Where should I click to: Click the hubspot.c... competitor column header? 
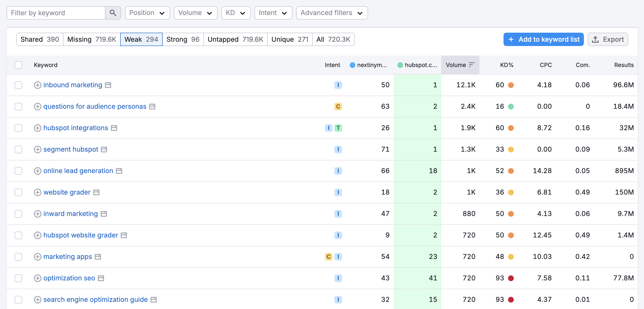tap(417, 65)
